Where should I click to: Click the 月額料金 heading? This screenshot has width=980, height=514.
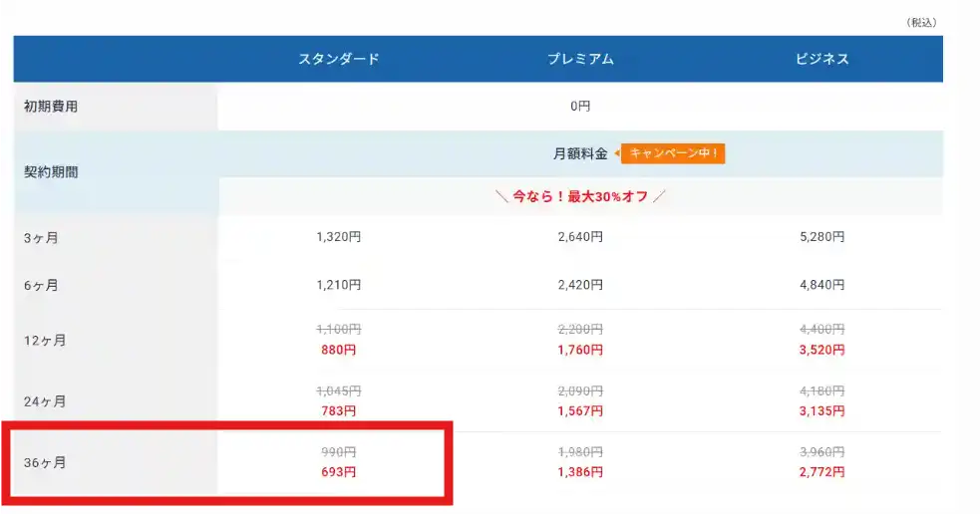(x=580, y=153)
